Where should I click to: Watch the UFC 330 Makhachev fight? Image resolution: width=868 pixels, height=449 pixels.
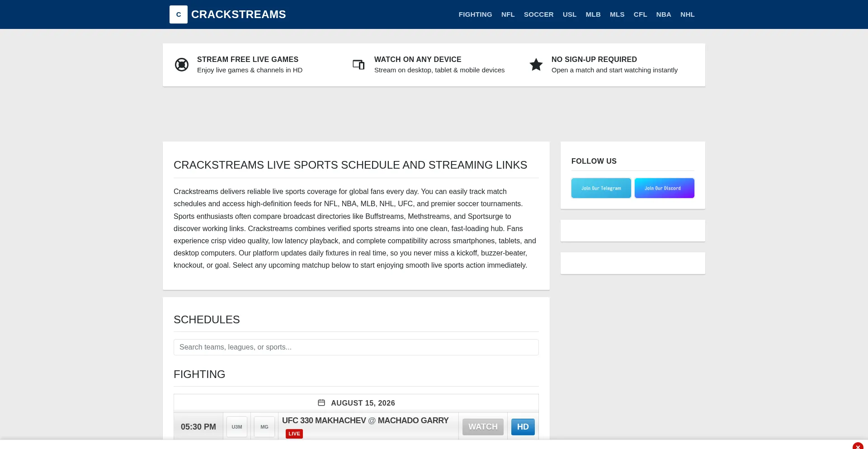pyautogui.click(x=483, y=427)
